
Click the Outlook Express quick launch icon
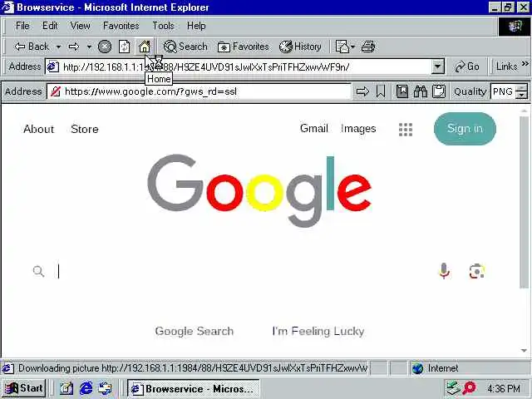[106, 388]
